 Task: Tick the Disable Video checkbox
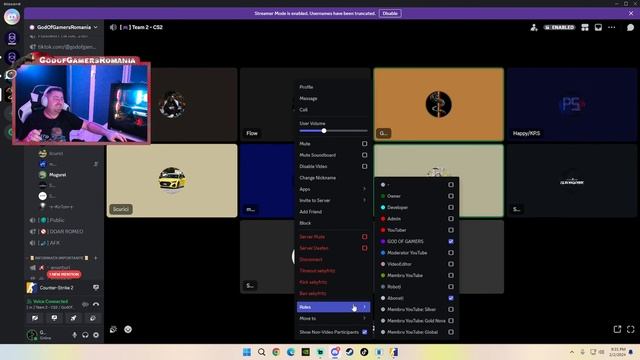click(x=364, y=167)
